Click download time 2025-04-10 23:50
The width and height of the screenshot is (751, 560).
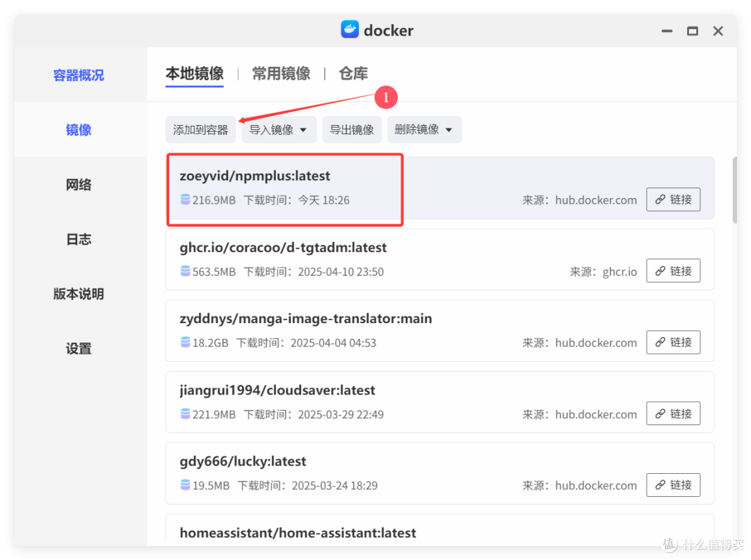point(341,272)
